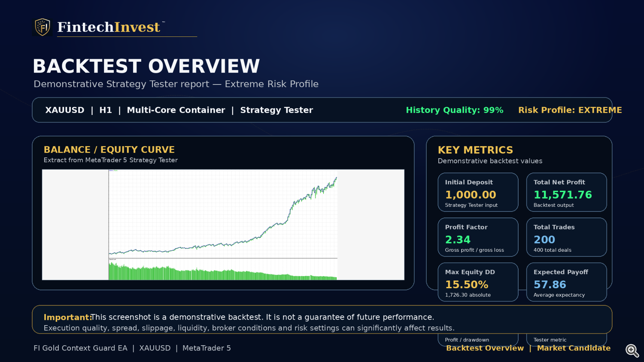644x362 pixels.
Task: Click Market Candidate footer text
Action: [574, 348]
